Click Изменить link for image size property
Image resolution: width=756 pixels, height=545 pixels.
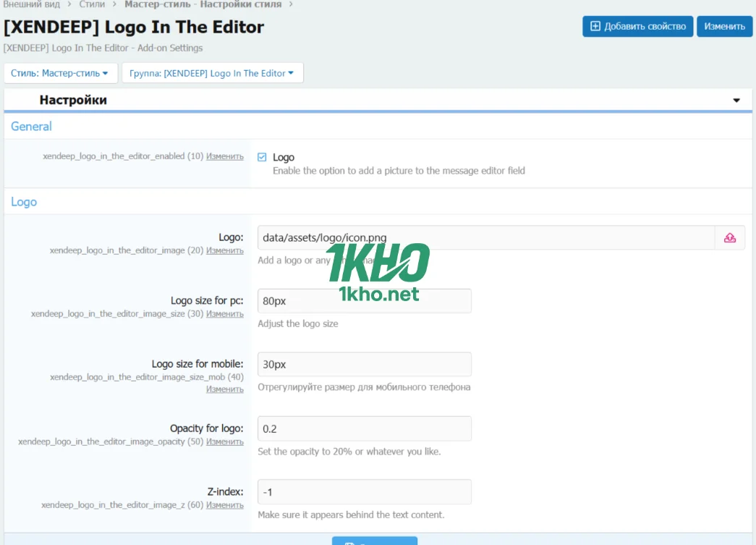pos(224,314)
